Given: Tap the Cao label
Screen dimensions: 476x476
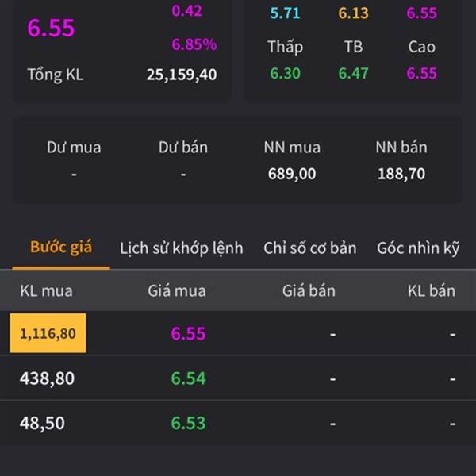Looking at the screenshot, I should click(422, 47).
